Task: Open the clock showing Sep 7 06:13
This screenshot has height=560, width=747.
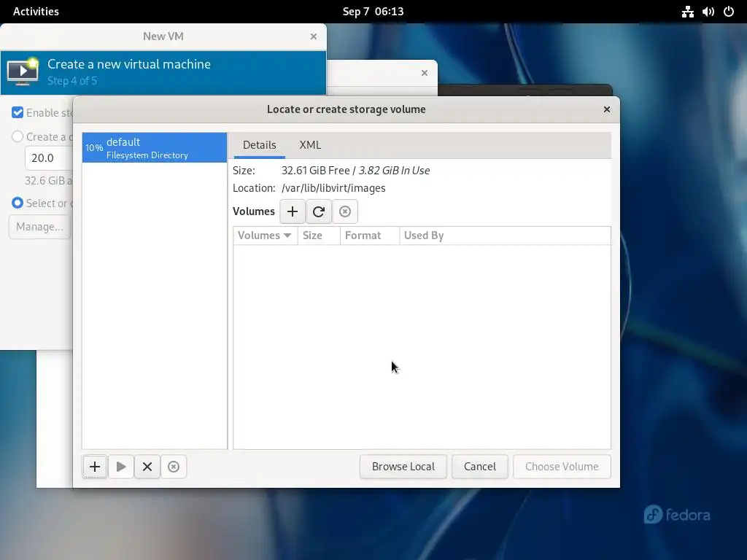Action: pyautogui.click(x=373, y=12)
